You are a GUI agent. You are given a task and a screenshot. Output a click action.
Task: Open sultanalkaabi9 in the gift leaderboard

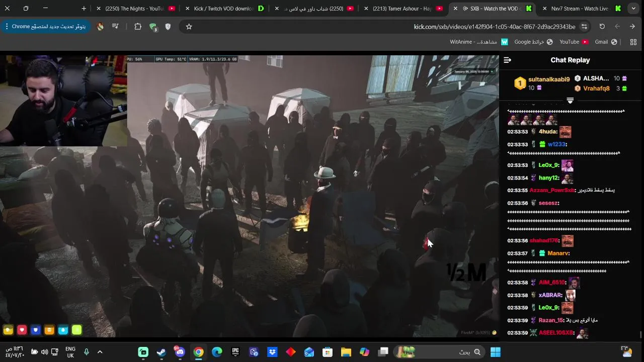549,79
